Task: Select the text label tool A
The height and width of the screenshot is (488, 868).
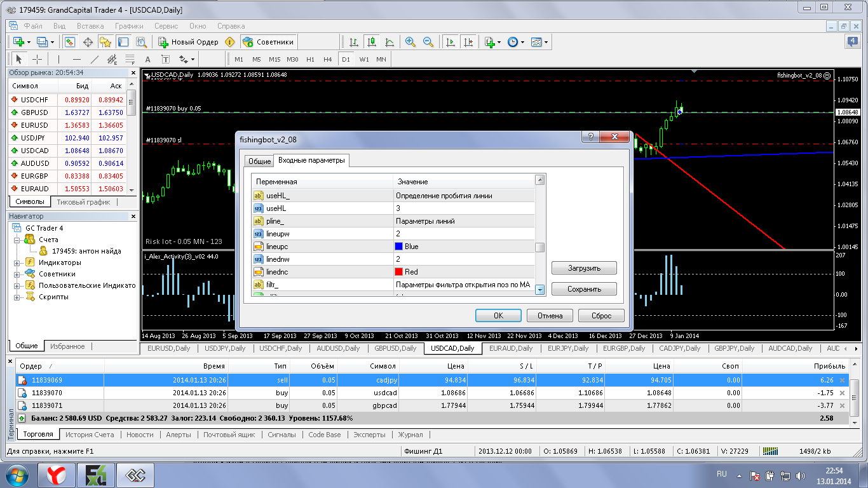Action: tap(148, 59)
